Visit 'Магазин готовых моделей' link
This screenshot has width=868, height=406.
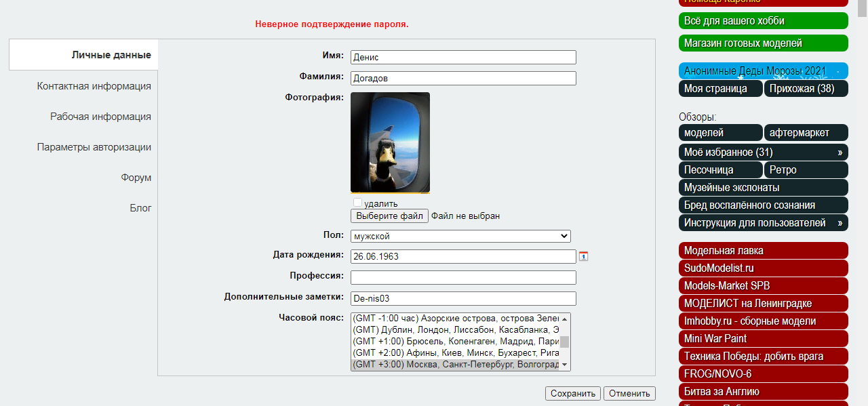(763, 43)
